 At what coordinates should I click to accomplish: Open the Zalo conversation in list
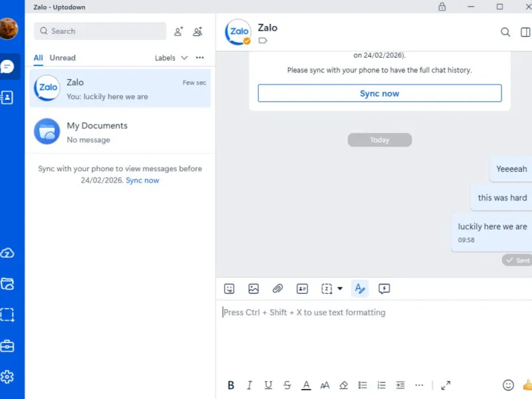point(120,88)
